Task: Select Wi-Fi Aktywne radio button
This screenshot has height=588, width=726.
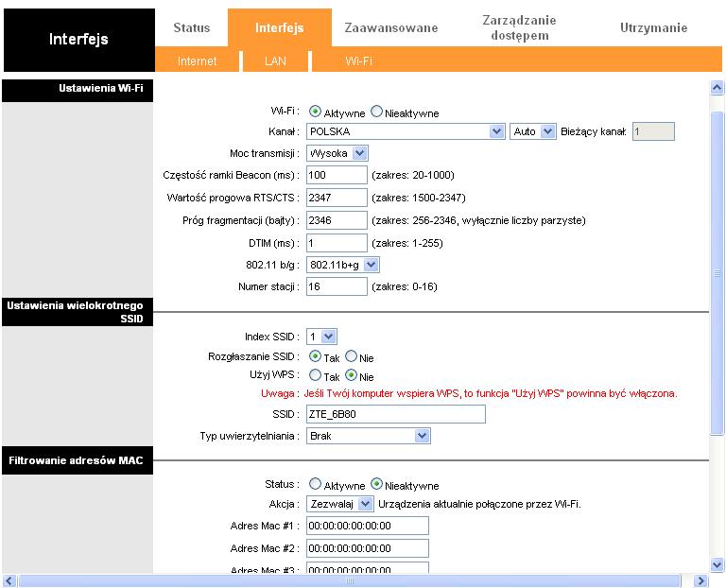Action: coord(315,112)
